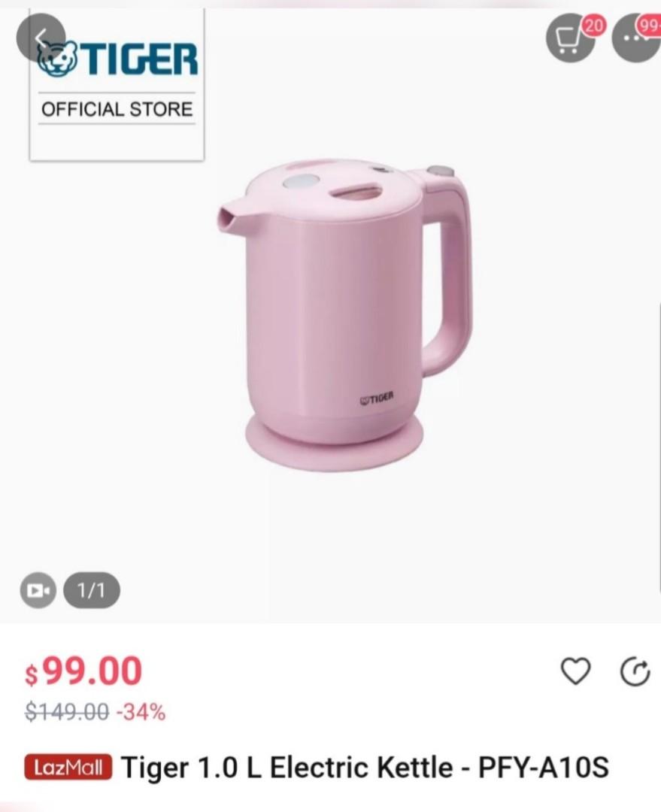661x812 pixels.
Task: Tap the 1/1 image counter pill
Action: (92, 590)
